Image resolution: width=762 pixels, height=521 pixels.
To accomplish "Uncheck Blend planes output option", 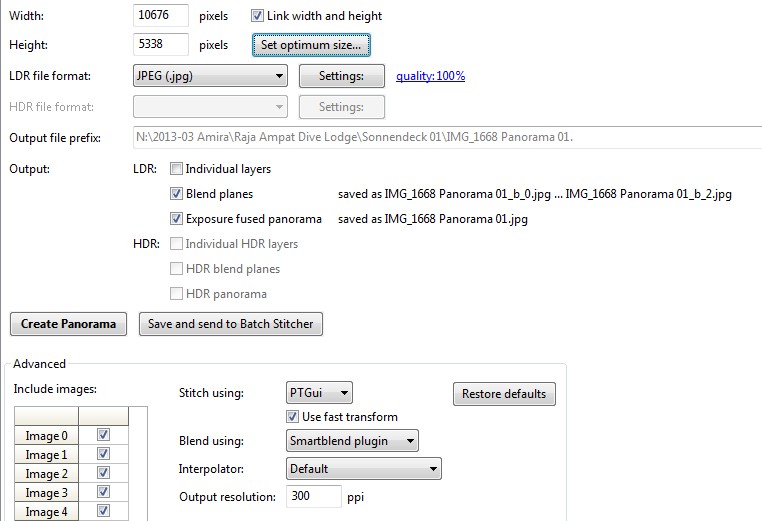I will 177,194.
